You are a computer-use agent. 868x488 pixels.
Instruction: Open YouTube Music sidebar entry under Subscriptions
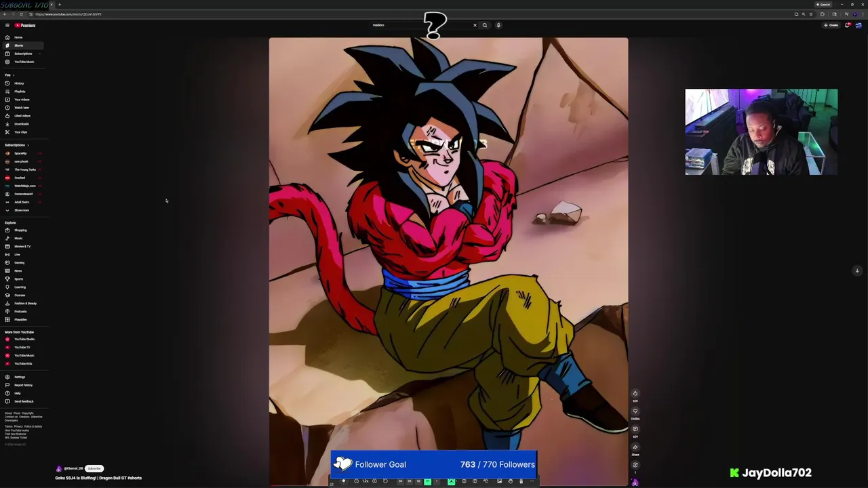(24, 62)
